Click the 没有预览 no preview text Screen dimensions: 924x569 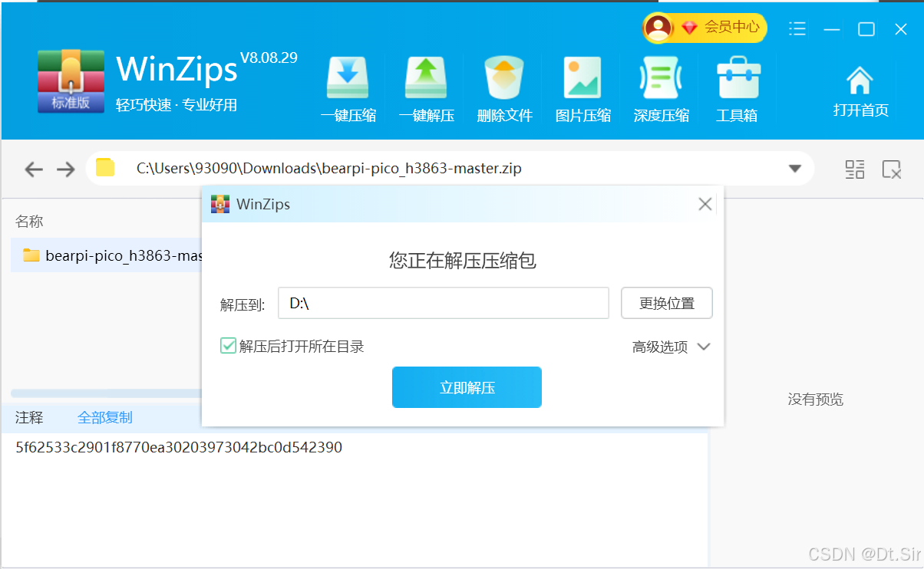816,400
